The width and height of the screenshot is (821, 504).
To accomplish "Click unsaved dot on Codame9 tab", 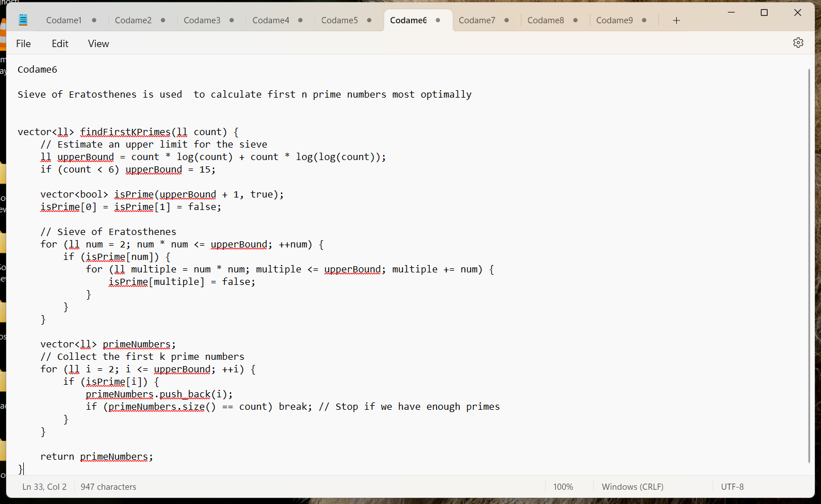I will pos(644,20).
